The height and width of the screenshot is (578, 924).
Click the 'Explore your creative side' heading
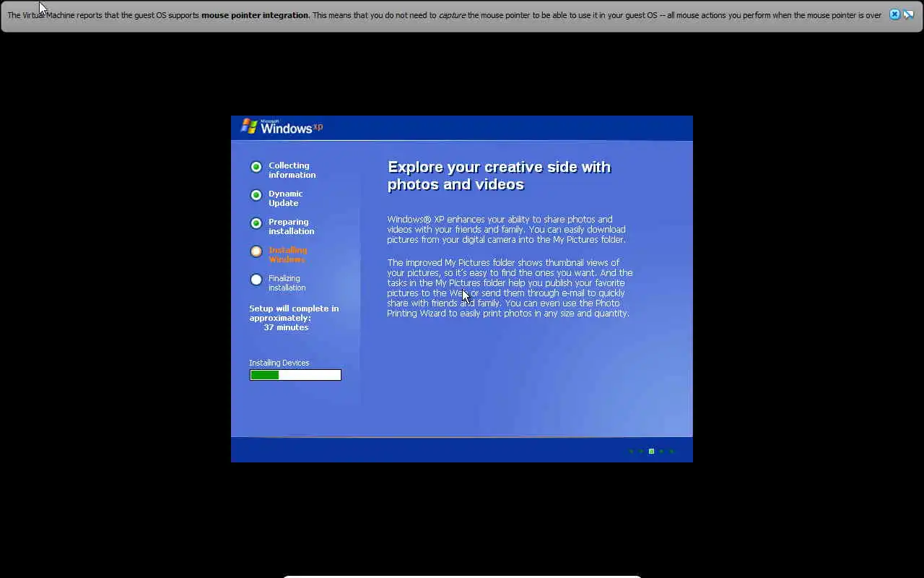pyautogui.click(x=500, y=176)
